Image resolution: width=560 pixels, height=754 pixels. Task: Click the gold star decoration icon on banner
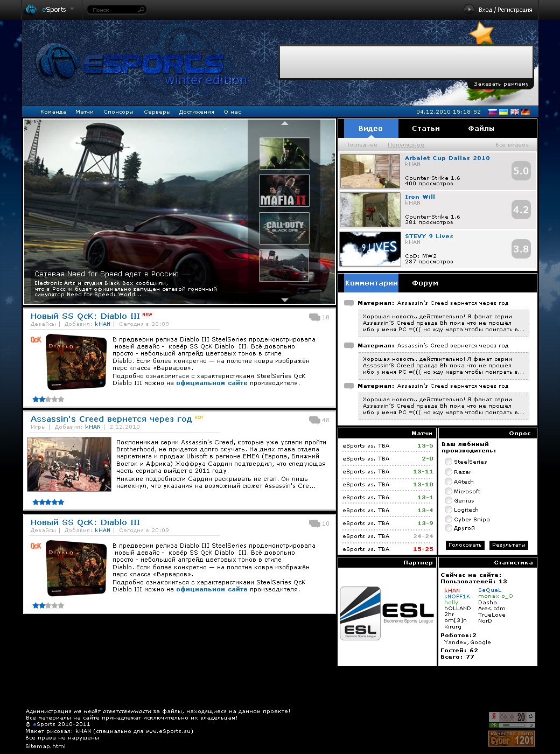click(481, 34)
